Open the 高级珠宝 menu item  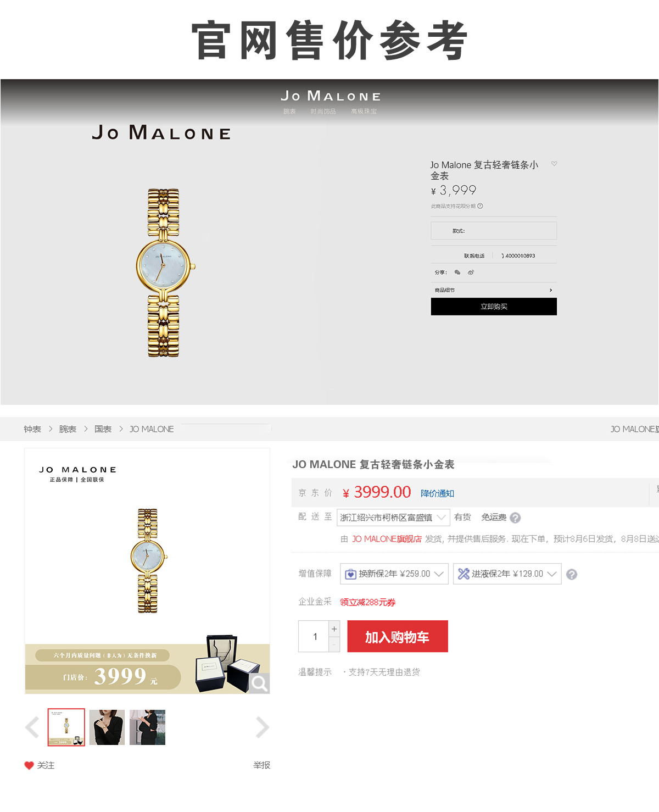click(364, 112)
